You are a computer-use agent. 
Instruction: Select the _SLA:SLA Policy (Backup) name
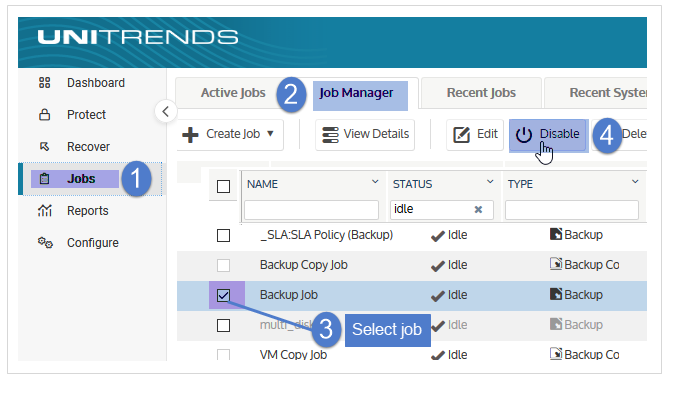pyautogui.click(x=327, y=235)
